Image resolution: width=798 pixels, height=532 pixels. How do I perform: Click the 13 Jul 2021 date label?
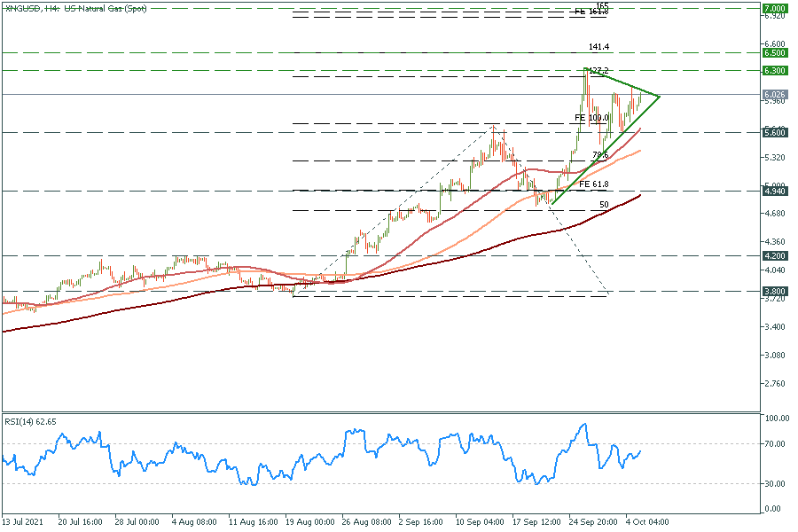[x=24, y=523]
